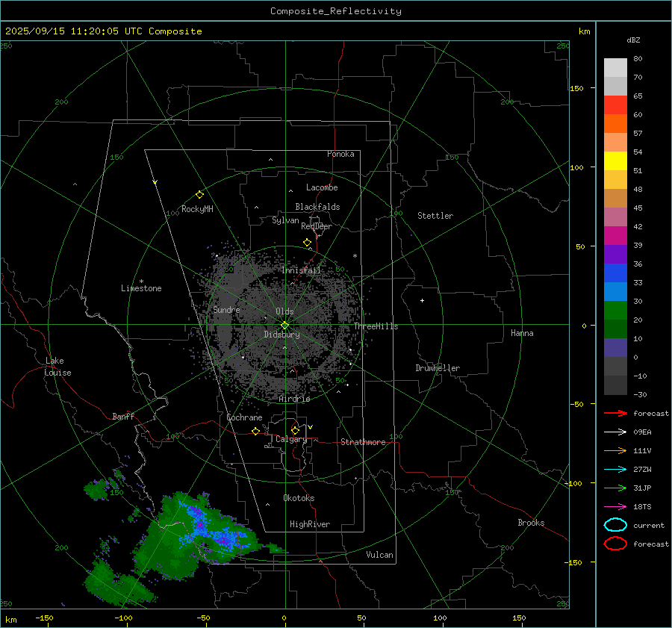Click the Composite_Reflectivity title

tap(336, 11)
